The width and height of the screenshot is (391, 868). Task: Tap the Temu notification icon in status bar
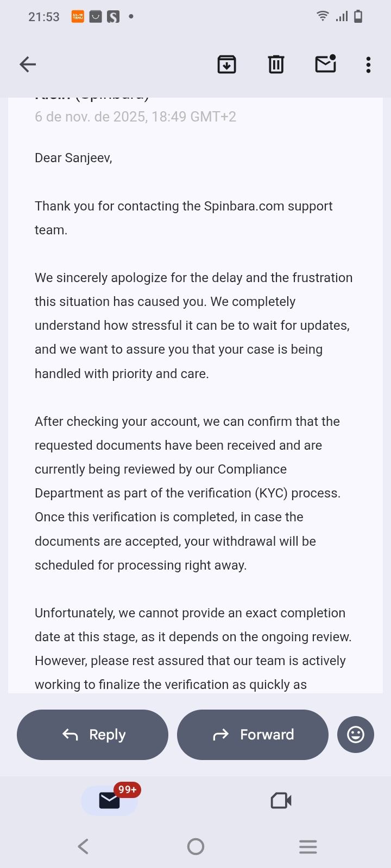[x=78, y=17]
